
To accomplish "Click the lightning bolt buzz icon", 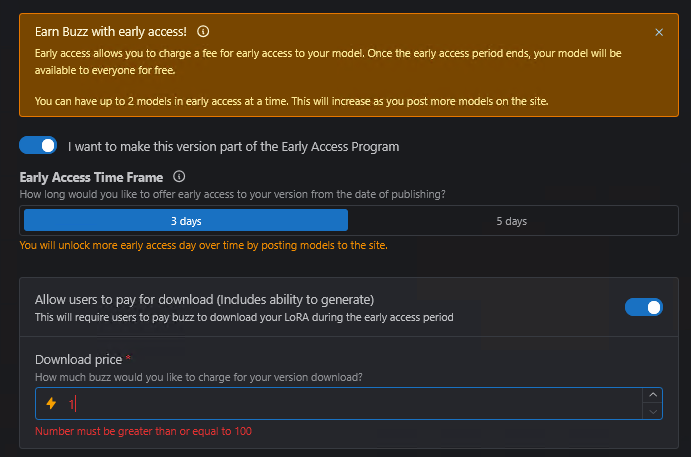I will pos(51,404).
